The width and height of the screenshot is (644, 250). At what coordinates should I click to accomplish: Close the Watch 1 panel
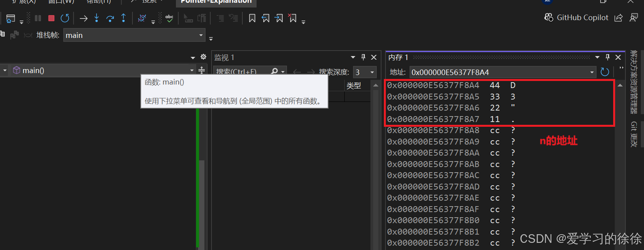click(x=374, y=57)
